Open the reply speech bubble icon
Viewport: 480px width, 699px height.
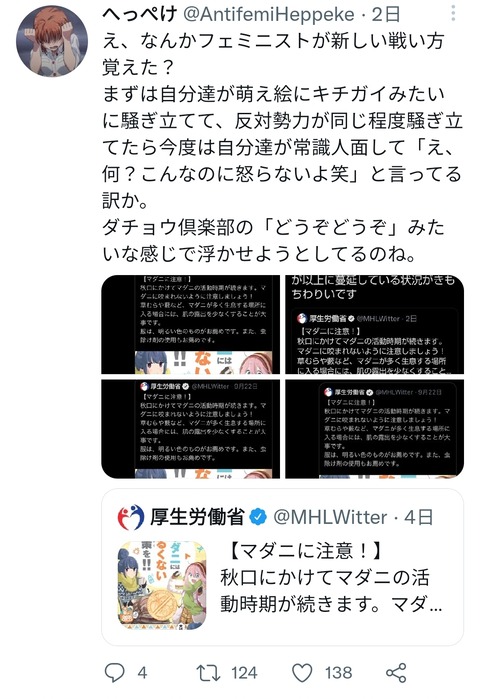point(114,672)
